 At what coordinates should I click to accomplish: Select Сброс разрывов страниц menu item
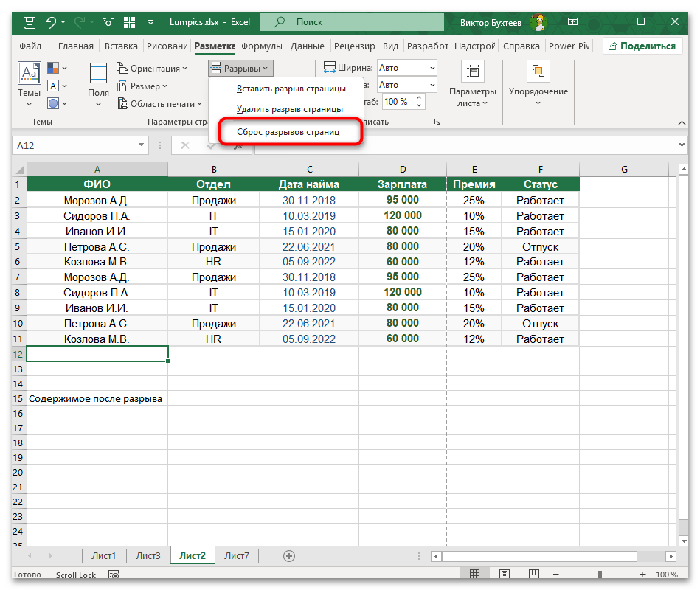(288, 132)
